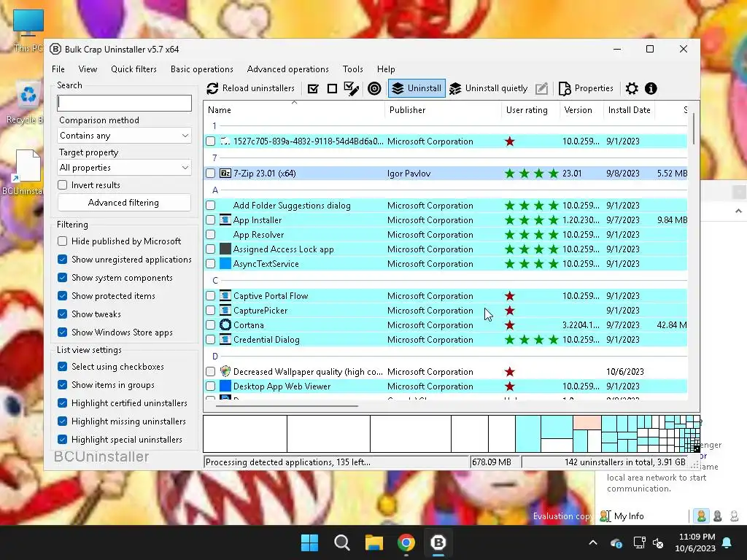Toggle Show system components checkbox
The height and width of the screenshot is (560, 747).
tap(63, 278)
